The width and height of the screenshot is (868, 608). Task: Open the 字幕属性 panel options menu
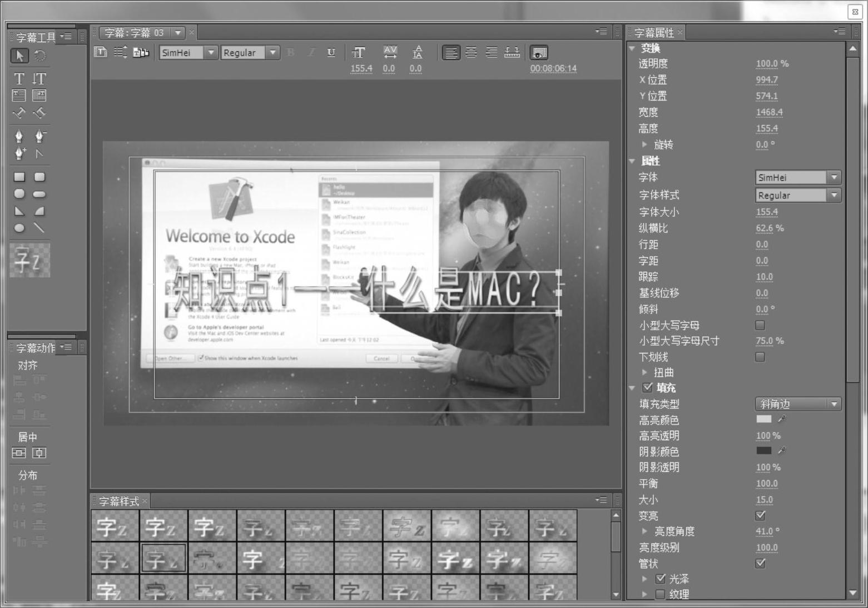click(x=840, y=32)
